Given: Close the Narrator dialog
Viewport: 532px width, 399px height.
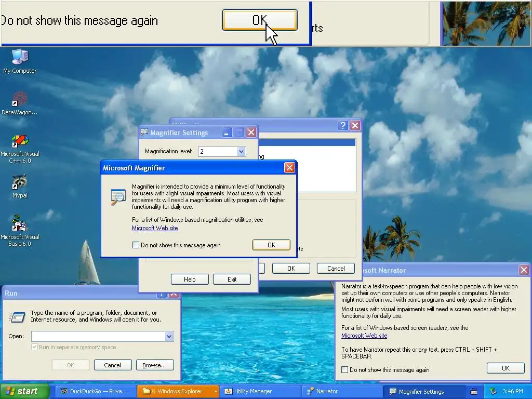Looking at the screenshot, I should pos(524,270).
